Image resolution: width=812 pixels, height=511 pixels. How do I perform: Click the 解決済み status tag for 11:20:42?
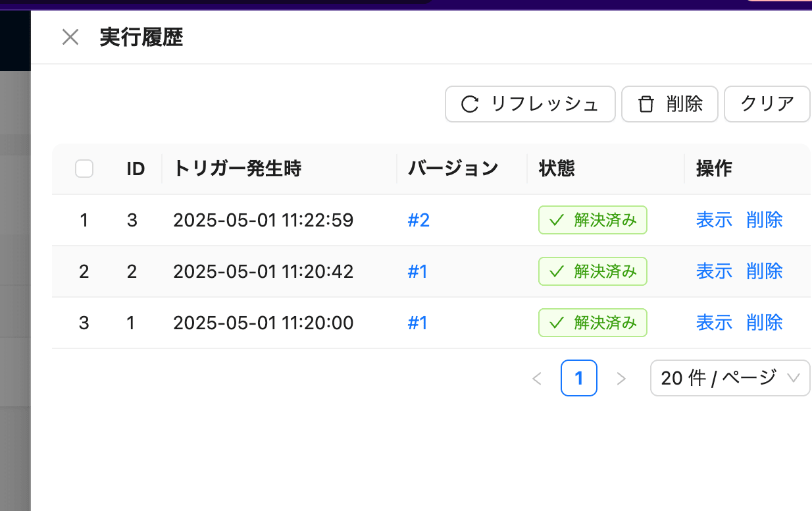(593, 271)
